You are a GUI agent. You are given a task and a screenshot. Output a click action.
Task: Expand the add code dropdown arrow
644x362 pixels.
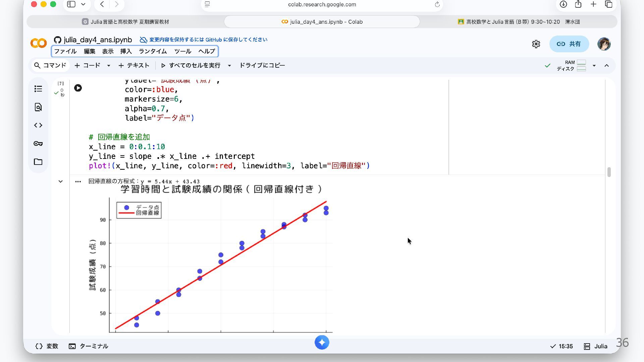(x=108, y=66)
